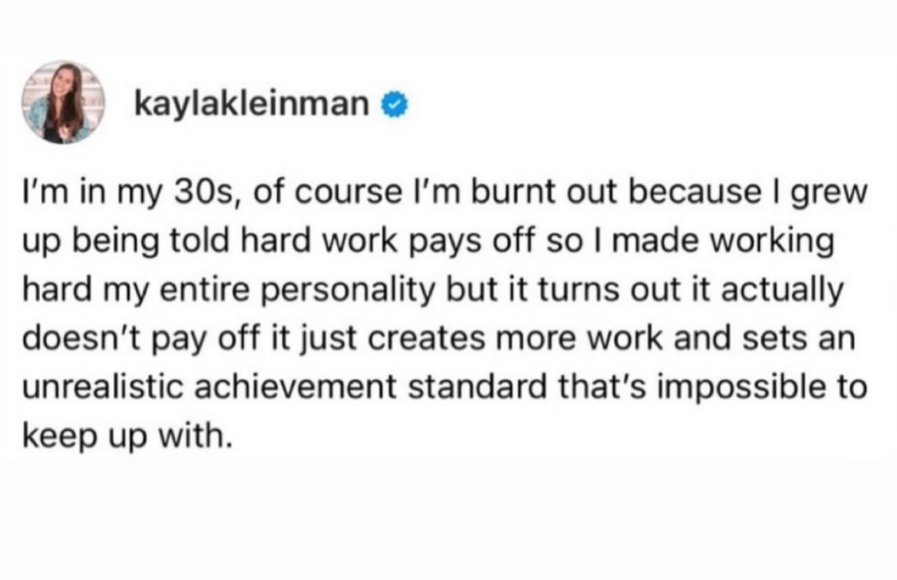
Task: Click the kaylakleinman username
Action: click(252, 104)
